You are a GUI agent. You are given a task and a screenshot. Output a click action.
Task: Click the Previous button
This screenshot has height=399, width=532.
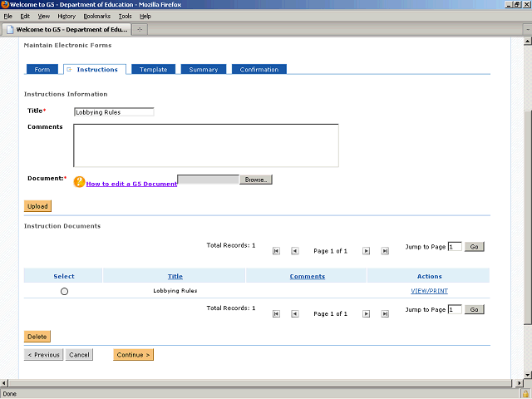pos(43,355)
